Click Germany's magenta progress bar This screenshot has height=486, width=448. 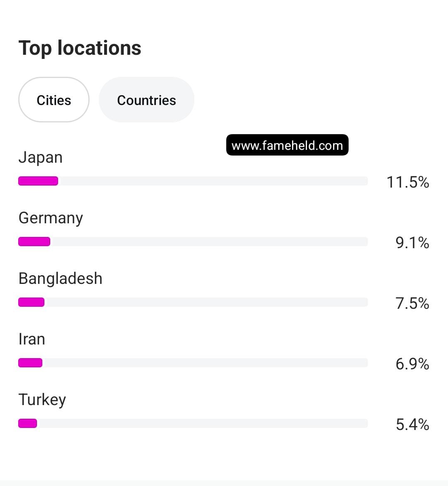(x=33, y=242)
